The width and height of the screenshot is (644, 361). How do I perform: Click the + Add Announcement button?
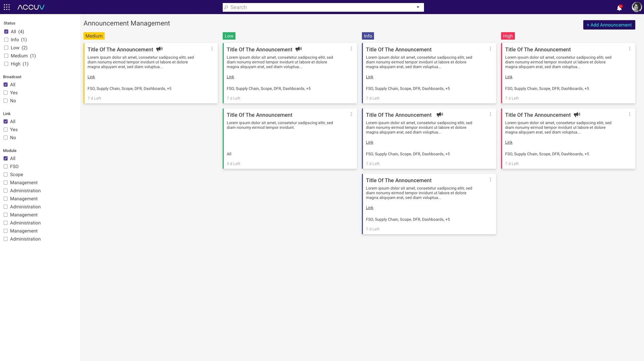(609, 25)
